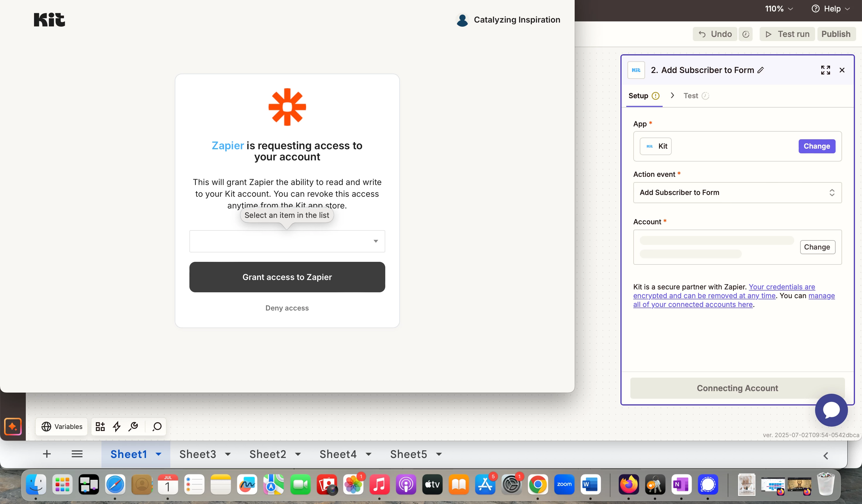
Task: Open the Catalyzing Inspiration account avatar
Action: coord(462,20)
